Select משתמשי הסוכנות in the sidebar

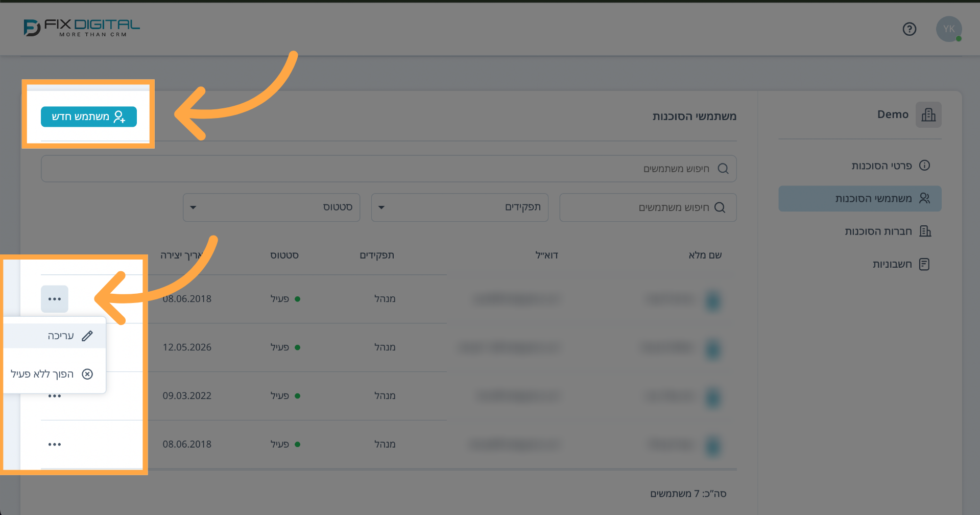coord(859,198)
